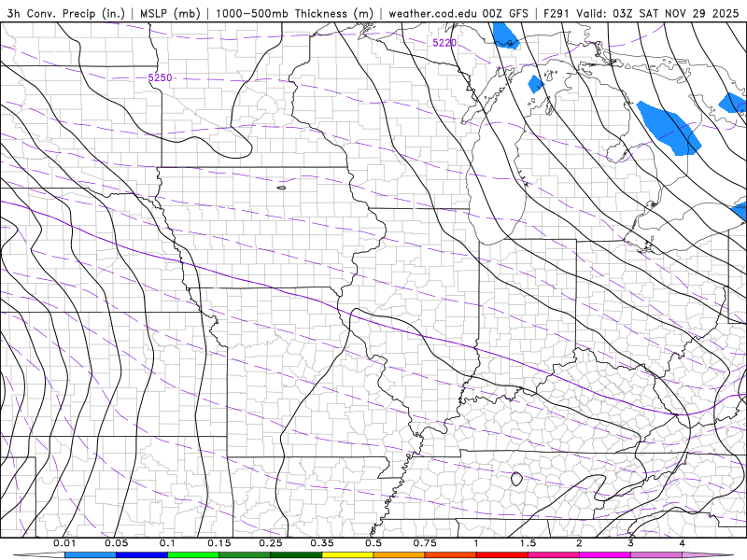Image resolution: width=747 pixels, height=560 pixels.
Task: Click the magenta 2–3 legend swatch
Action: [x=605, y=555]
